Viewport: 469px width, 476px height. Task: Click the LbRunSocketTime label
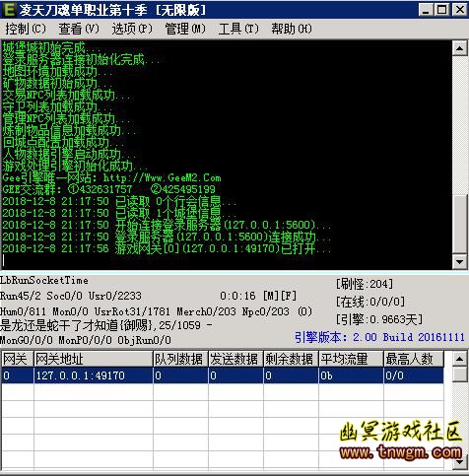(44, 281)
